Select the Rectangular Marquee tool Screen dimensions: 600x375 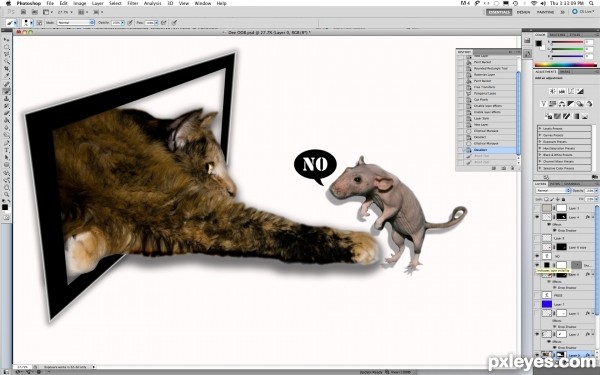7,47
